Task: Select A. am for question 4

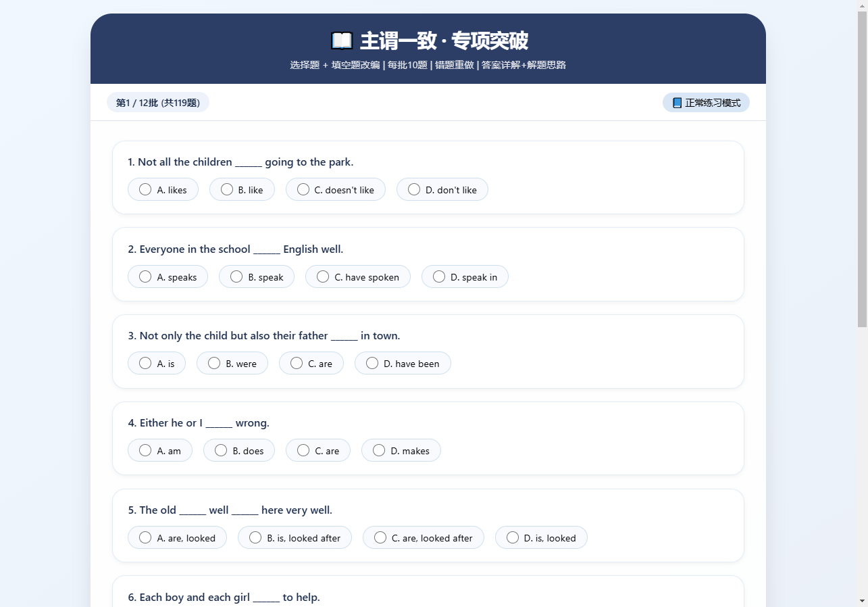Action: point(160,451)
